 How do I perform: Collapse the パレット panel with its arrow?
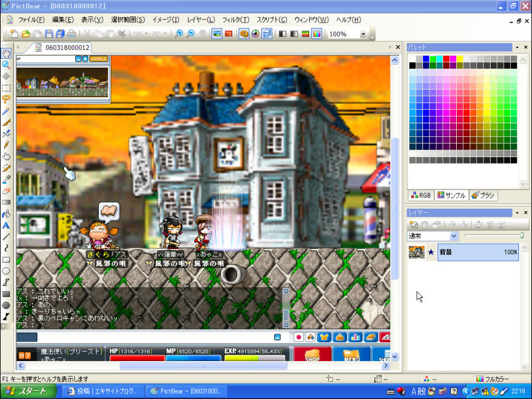pos(517,47)
